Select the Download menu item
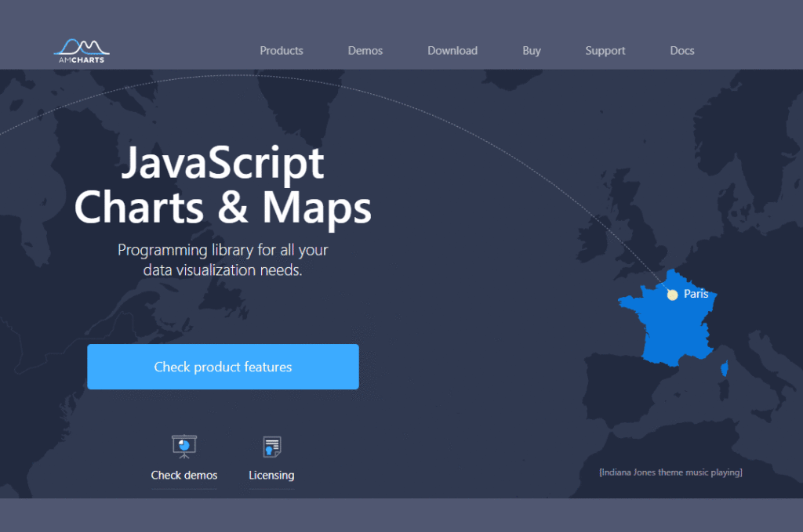Viewport: 803px width, 532px height. pos(452,50)
